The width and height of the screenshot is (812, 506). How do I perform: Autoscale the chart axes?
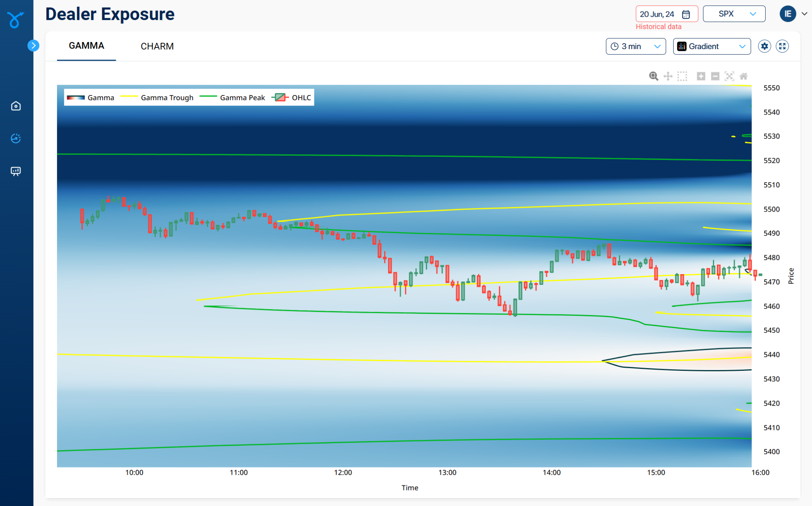(x=729, y=76)
